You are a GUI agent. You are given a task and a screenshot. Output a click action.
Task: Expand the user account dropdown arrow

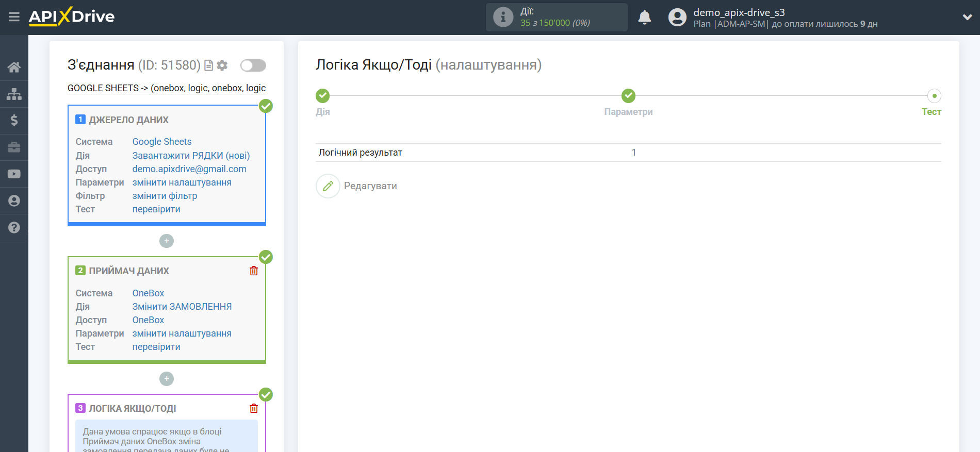[x=967, y=17]
